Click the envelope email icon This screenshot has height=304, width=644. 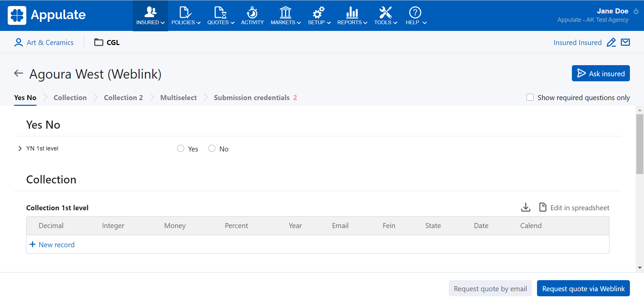pyautogui.click(x=625, y=42)
